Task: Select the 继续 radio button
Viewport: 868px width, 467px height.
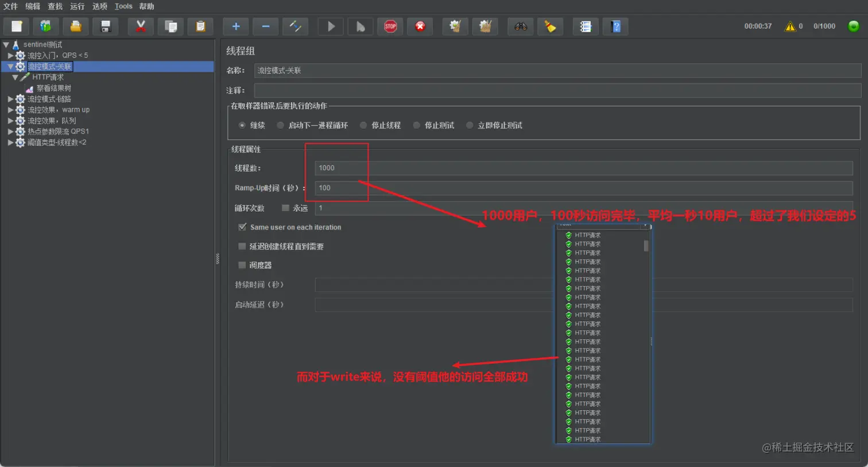Action: (x=242, y=125)
